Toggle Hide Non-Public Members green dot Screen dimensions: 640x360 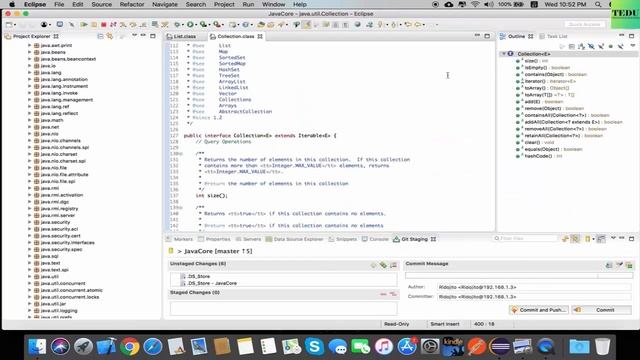611,47
